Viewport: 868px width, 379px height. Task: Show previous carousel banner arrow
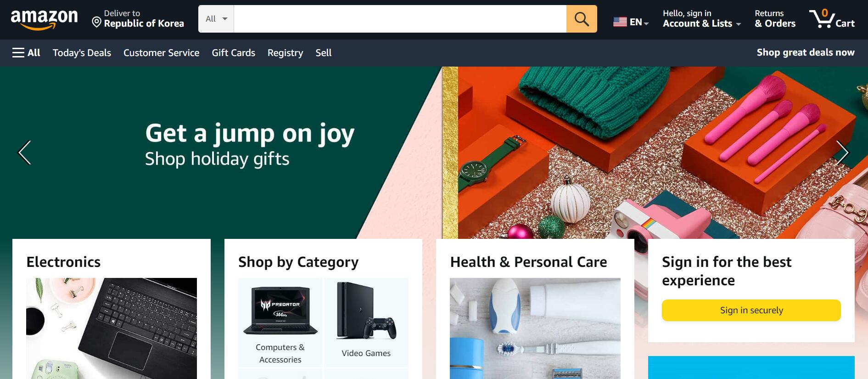[24, 153]
